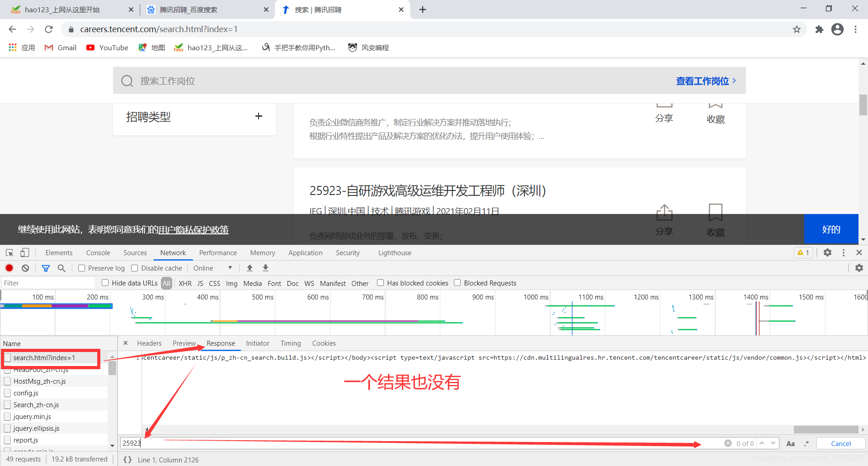
Task: Enable Preserve log checkbox
Action: point(82,268)
